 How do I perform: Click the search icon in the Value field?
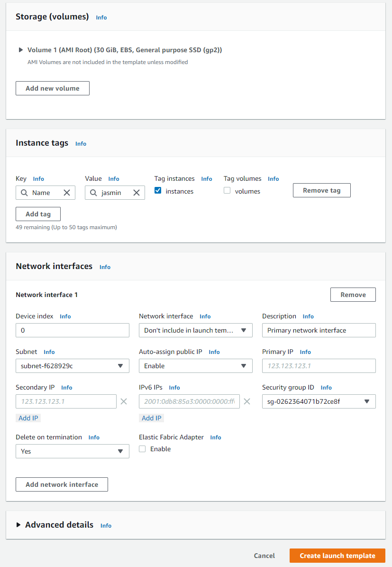93,192
